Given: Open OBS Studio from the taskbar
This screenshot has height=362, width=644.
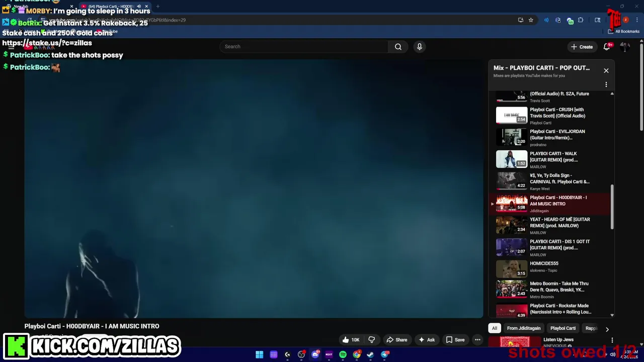Looking at the screenshot, I should [301, 354].
